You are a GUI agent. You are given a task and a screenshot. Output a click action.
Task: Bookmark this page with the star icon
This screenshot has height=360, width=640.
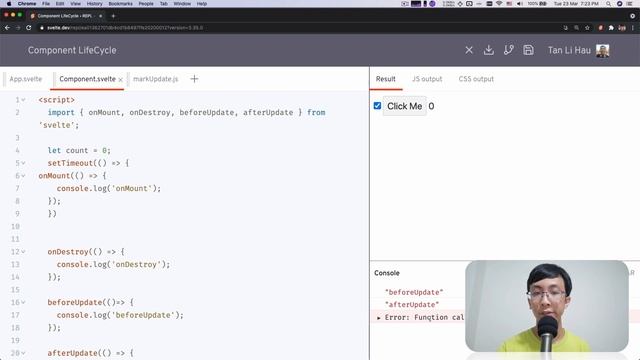pos(587,28)
